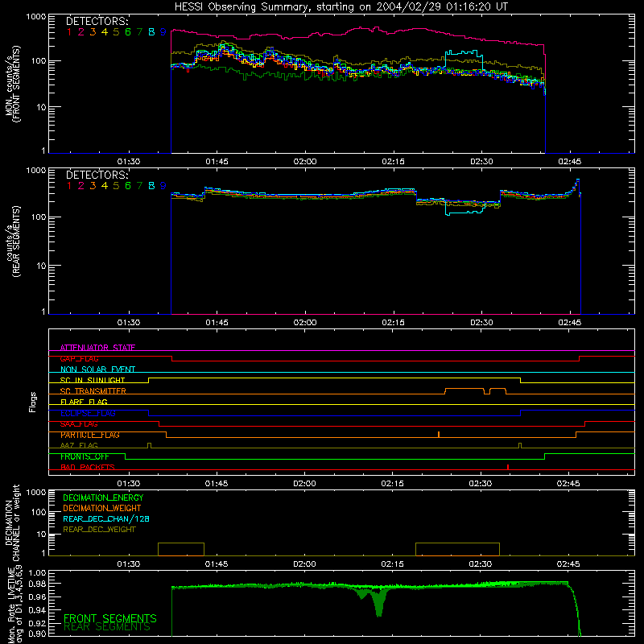Click the HESSI Observing Summary title text
The image size is (644, 644).
click(341, 6)
